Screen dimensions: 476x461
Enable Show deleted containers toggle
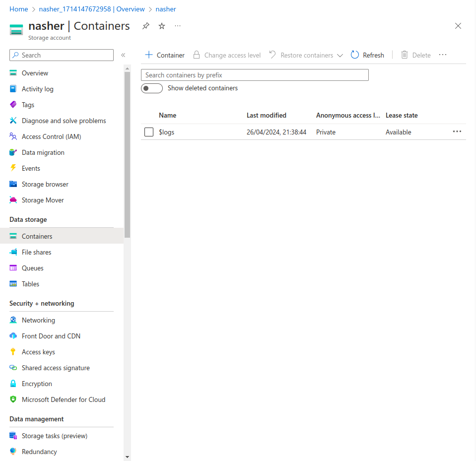[152, 88]
